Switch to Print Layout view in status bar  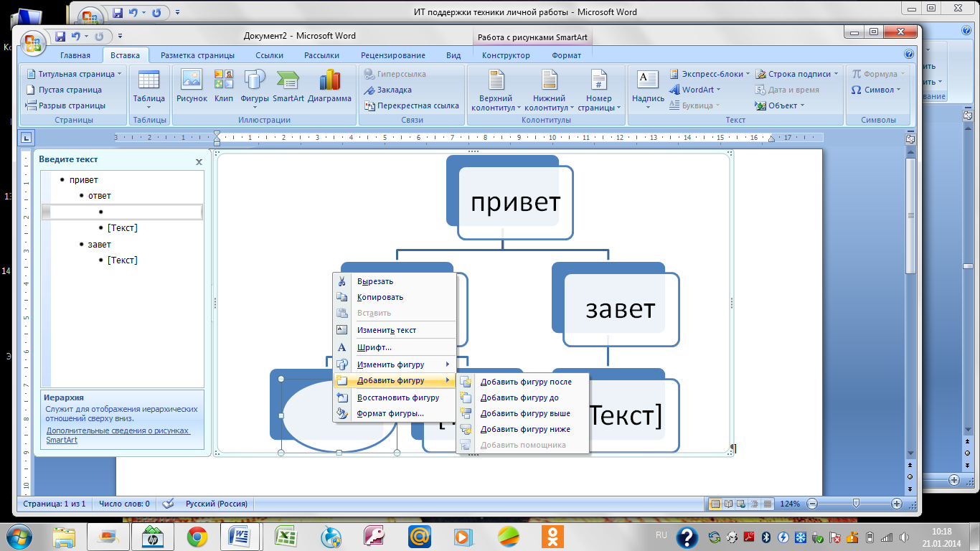(714, 504)
